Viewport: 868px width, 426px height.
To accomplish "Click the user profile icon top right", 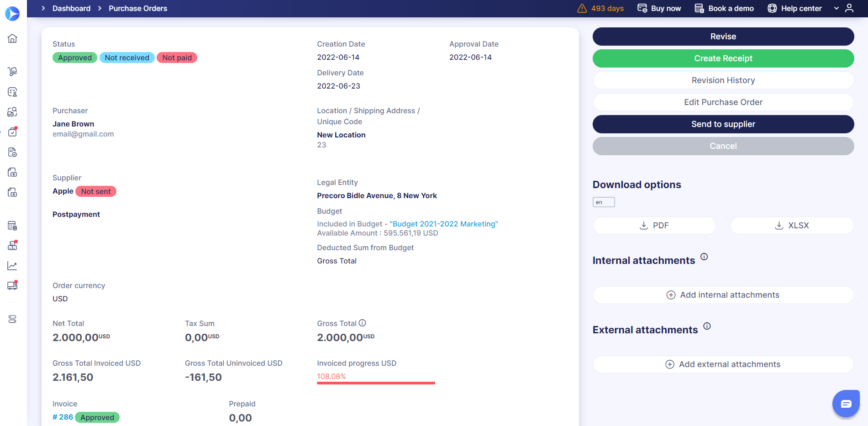I will [x=849, y=8].
